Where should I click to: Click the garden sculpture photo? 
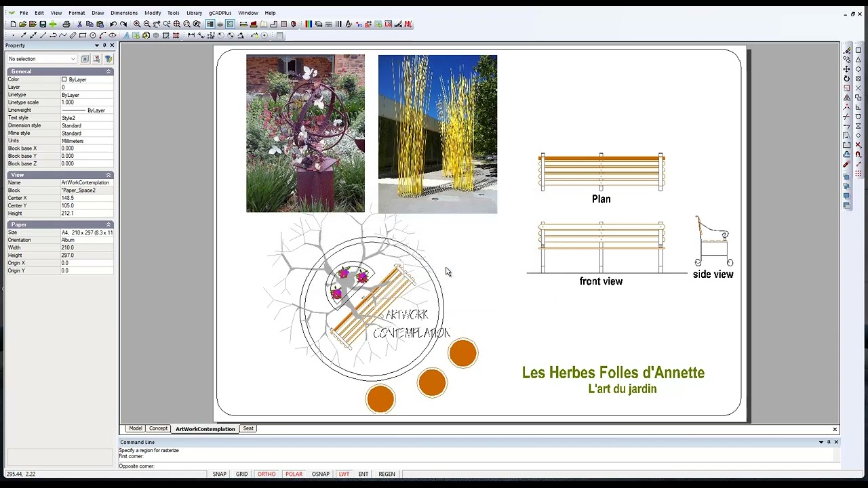305,134
